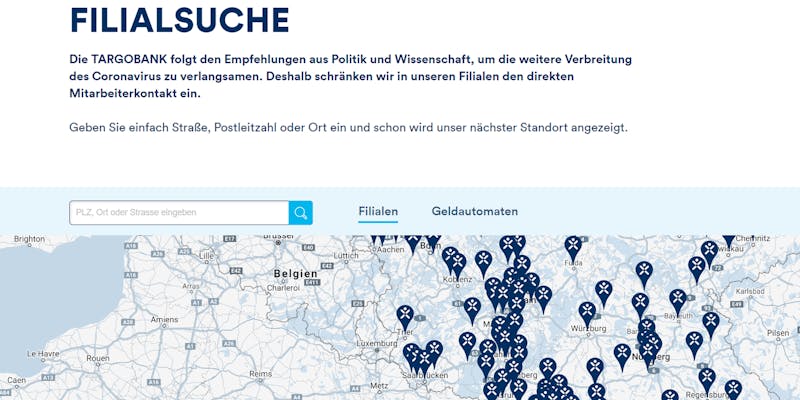Select the lone pin between Koblenz pins and Frankfurt cluster
Viewport: 800px width, 400px height.
483,263
